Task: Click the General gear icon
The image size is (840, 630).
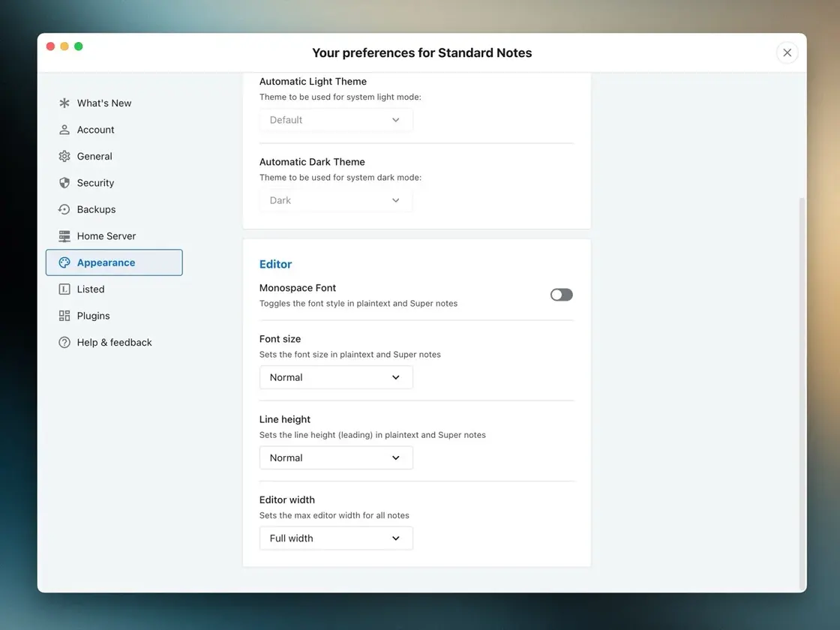Action: (x=64, y=156)
